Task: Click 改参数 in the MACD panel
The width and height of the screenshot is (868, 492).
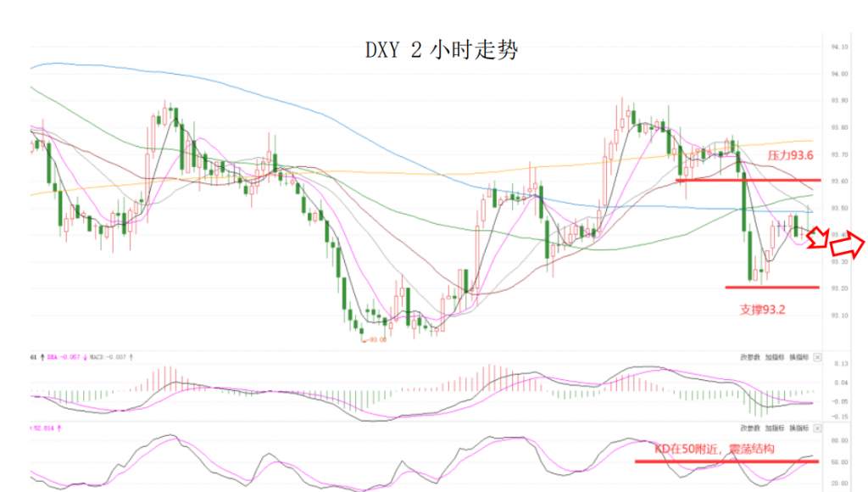Action: pos(750,357)
